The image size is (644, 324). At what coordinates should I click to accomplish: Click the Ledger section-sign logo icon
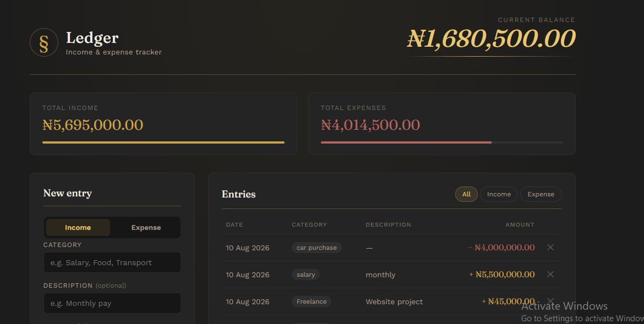click(44, 42)
